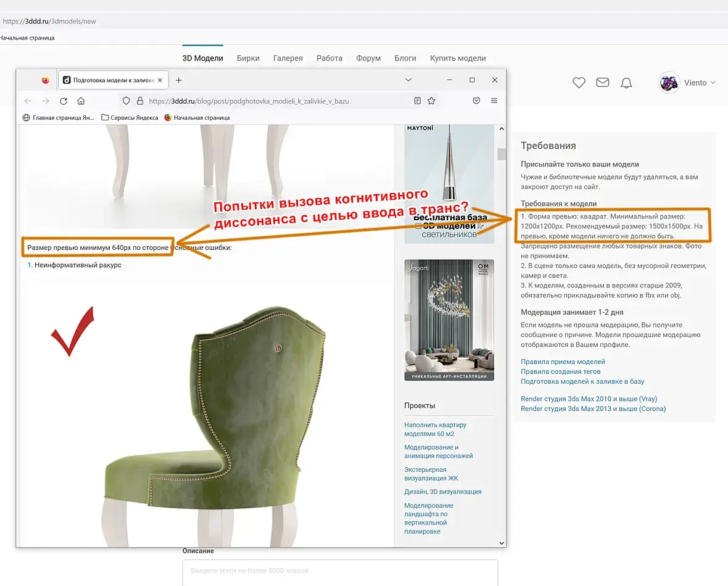728x586 pixels.
Task: Open Дизайн, 3D визуализация project
Action: point(442,491)
